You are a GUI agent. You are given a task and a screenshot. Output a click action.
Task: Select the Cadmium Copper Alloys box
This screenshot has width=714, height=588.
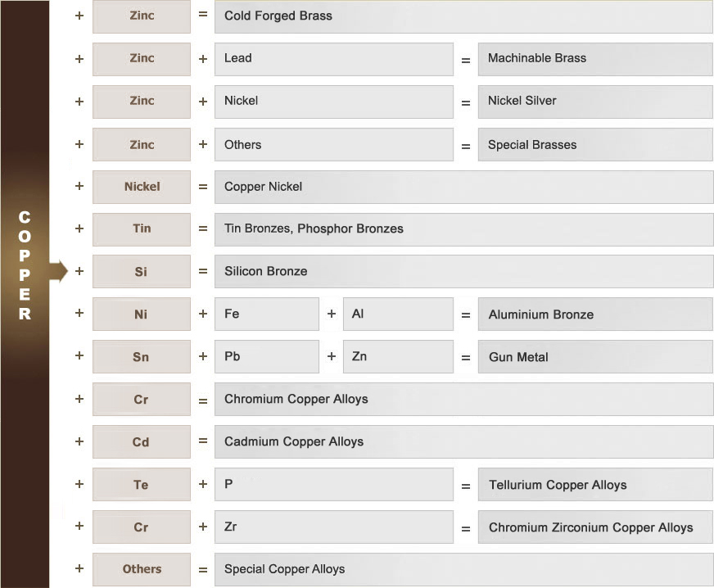point(463,442)
